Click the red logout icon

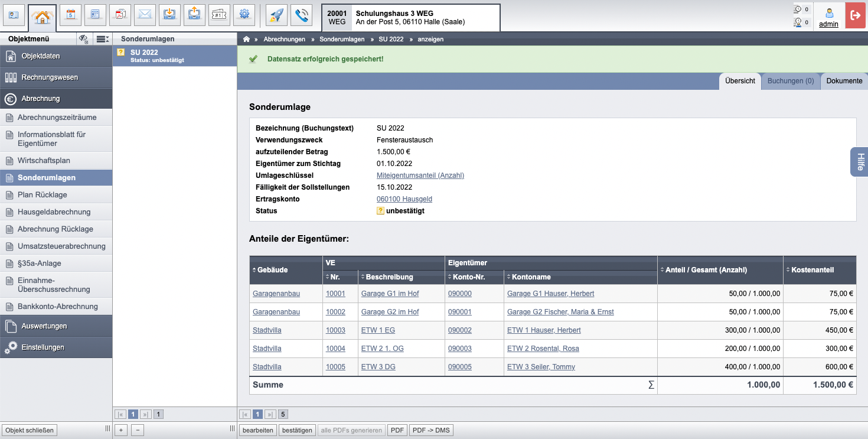(x=854, y=15)
